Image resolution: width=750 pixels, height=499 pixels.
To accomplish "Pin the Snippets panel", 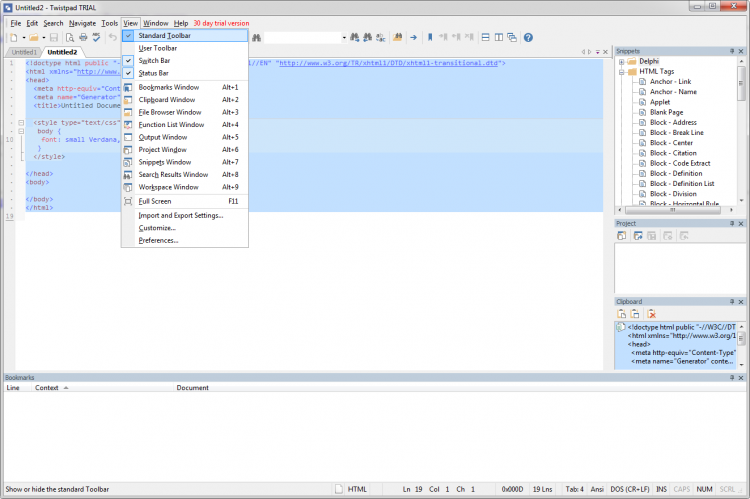I will point(732,51).
